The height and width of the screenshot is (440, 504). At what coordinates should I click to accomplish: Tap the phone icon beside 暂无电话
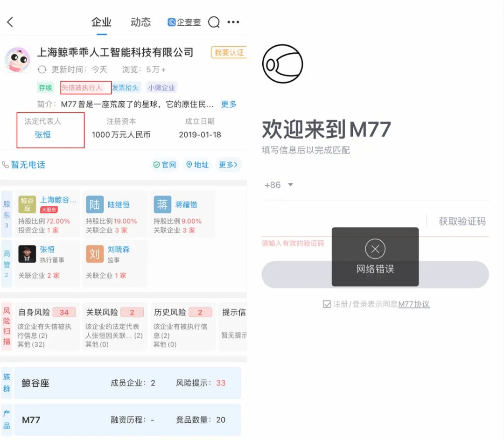6,165
